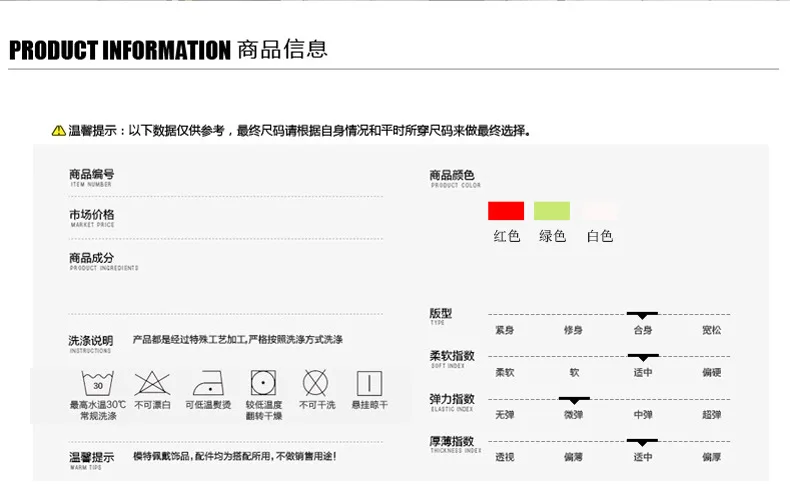This screenshot has width=790, height=493.
Task: Click the 较低温度 翻转干燥 caption
Action: click(264, 410)
